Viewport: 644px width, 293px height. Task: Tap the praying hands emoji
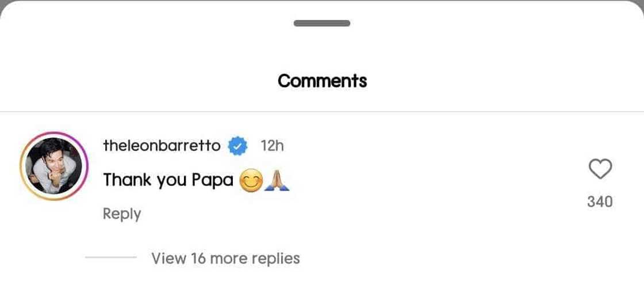(x=277, y=181)
